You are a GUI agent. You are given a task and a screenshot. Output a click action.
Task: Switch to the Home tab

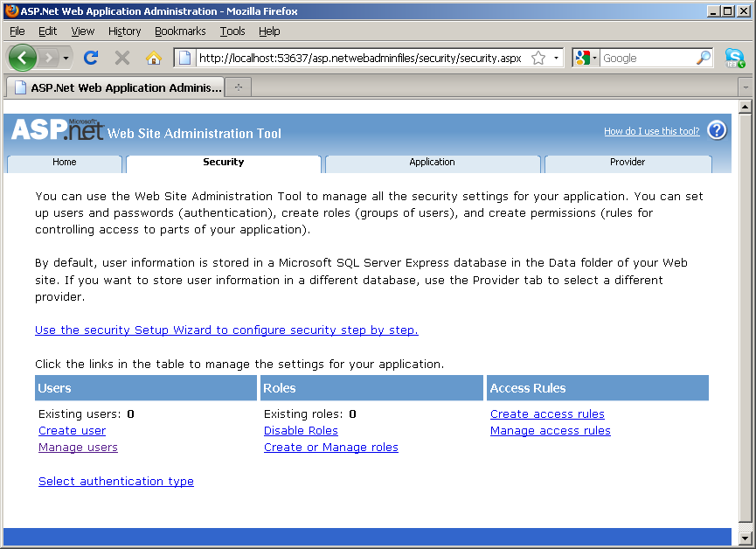[65, 163]
